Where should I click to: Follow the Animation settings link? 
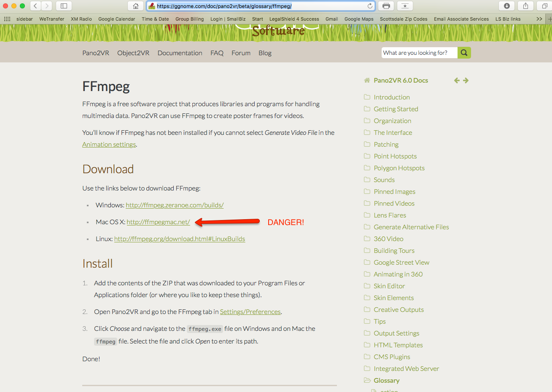(109, 144)
